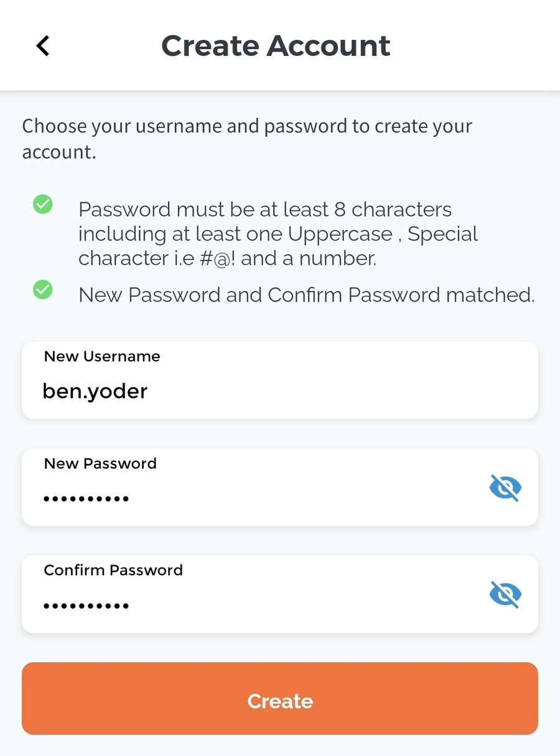Click the back arrow icon
The height and width of the screenshot is (756, 560).
[x=42, y=45]
